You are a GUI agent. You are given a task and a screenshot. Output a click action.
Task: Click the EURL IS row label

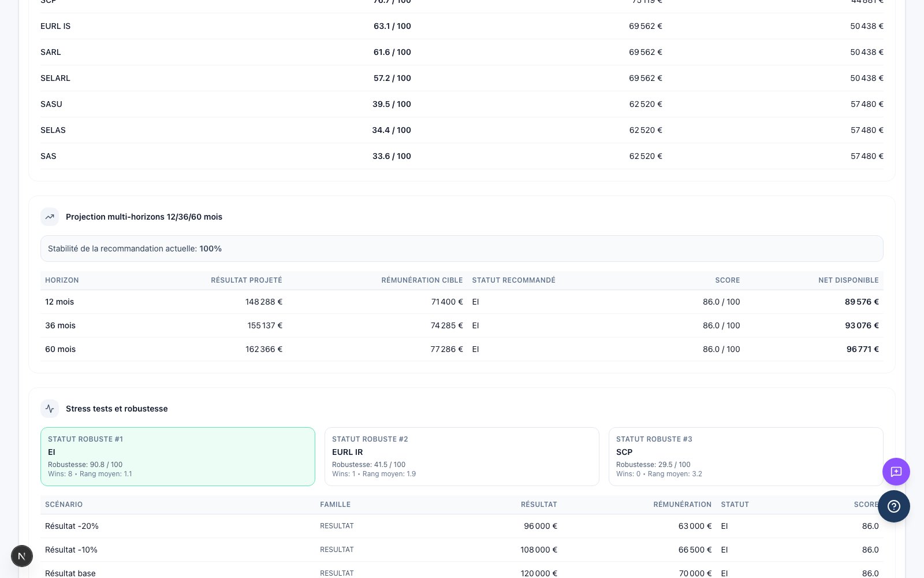coord(55,26)
